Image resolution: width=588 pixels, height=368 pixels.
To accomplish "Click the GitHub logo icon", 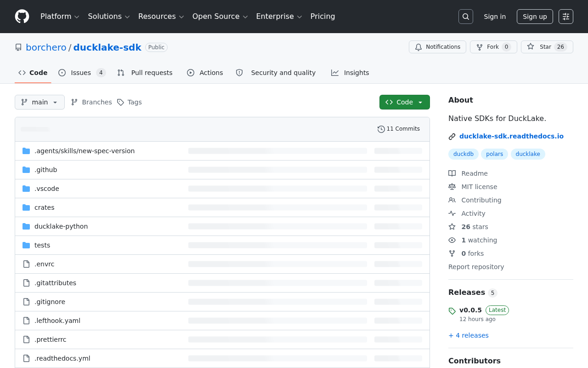I will [x=22, y=17].
